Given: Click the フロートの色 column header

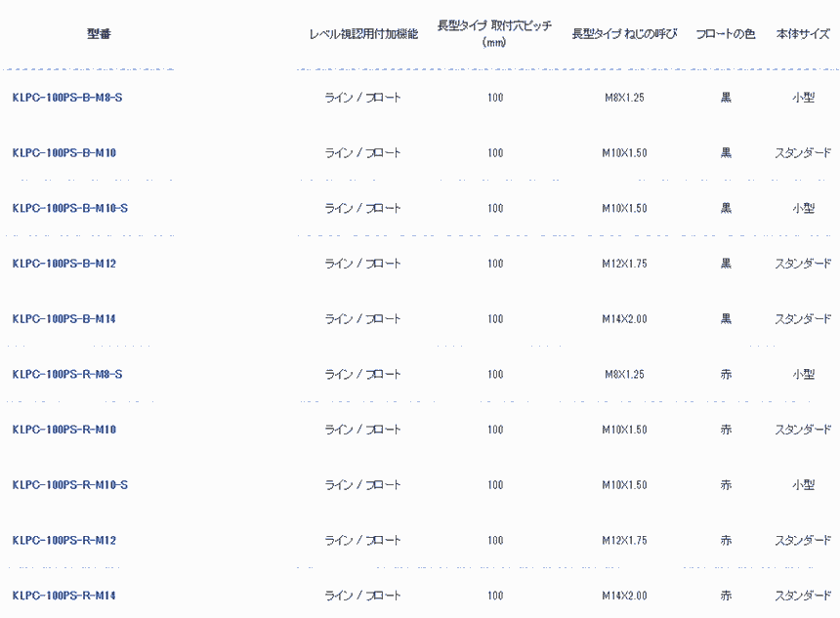Looking at the screenshot, I should pos(726,34).
